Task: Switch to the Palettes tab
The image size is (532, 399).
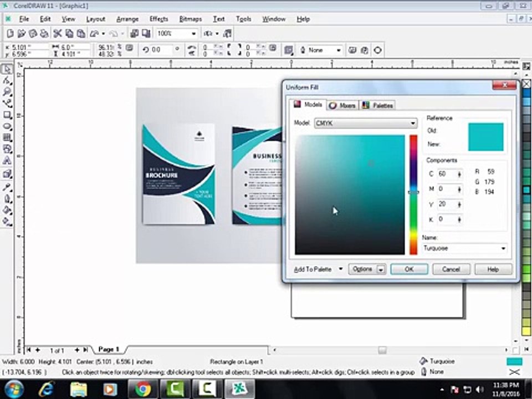Action: coord(377,105)
